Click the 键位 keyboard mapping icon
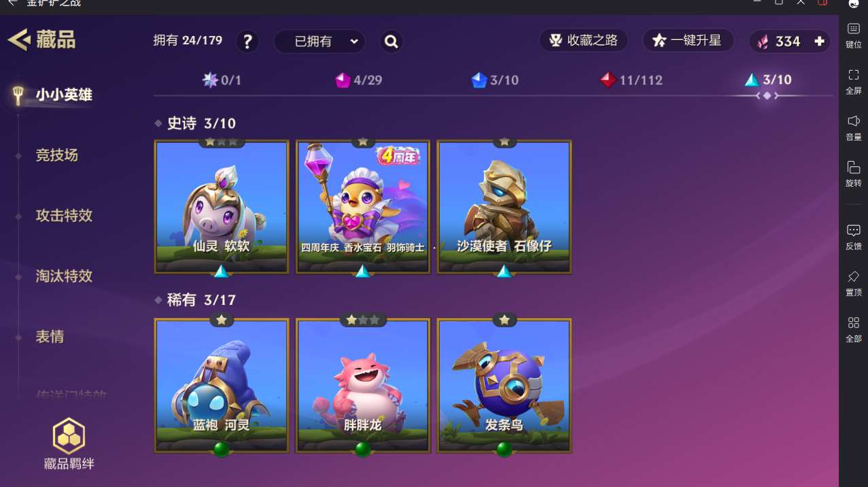The width and height of the screenshot is (868, 487). tap(854, 35)
